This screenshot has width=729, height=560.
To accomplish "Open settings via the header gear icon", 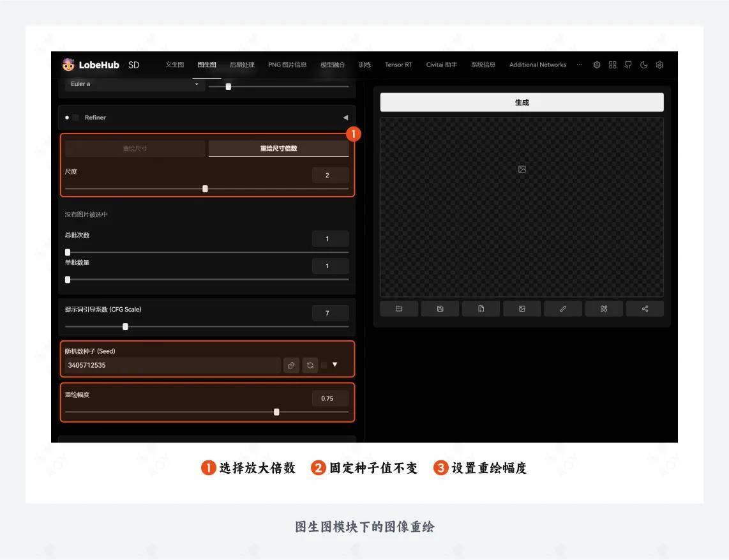I will [x=659, y=65].
